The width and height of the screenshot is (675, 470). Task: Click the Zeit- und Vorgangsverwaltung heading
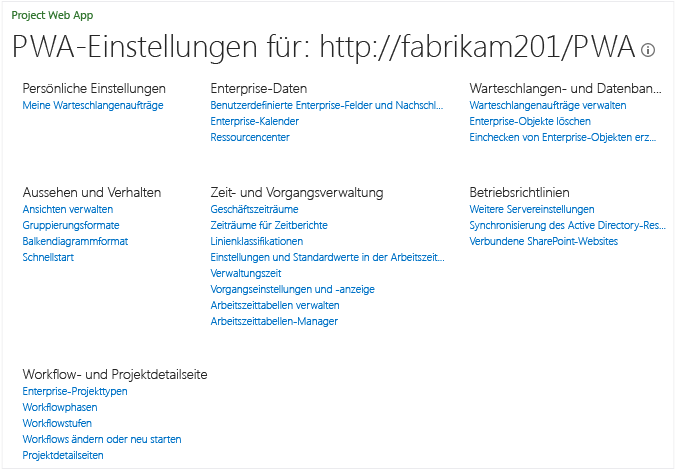click(297, 192)
